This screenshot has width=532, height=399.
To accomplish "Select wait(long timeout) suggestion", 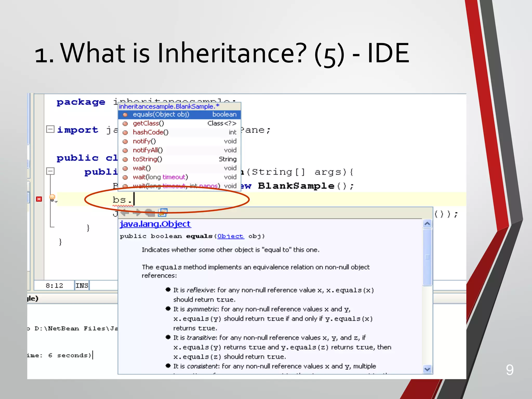I will coord(160,177).
